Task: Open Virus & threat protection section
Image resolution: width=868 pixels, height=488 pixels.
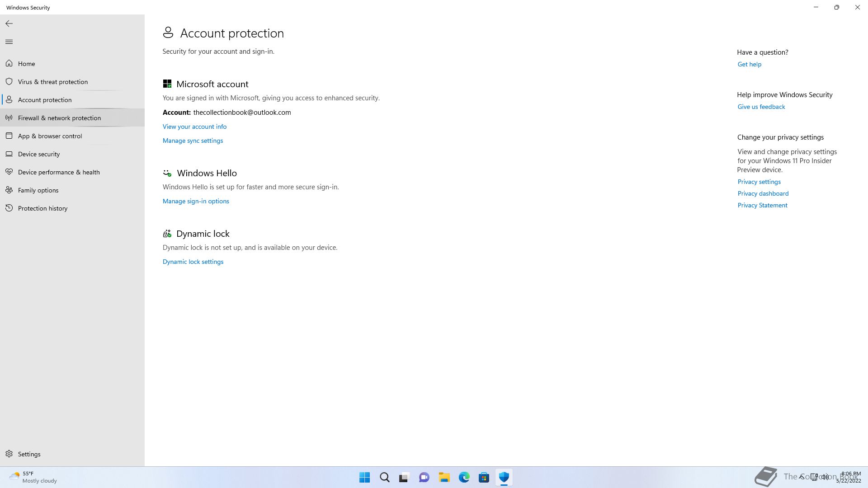Action: click(x=72, y=82)
